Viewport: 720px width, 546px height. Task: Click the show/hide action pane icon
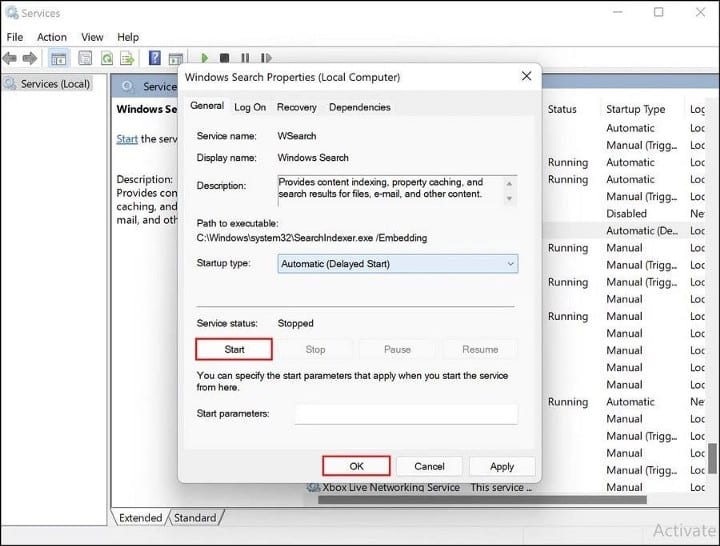pyautogui.click(x=176, y=59)
